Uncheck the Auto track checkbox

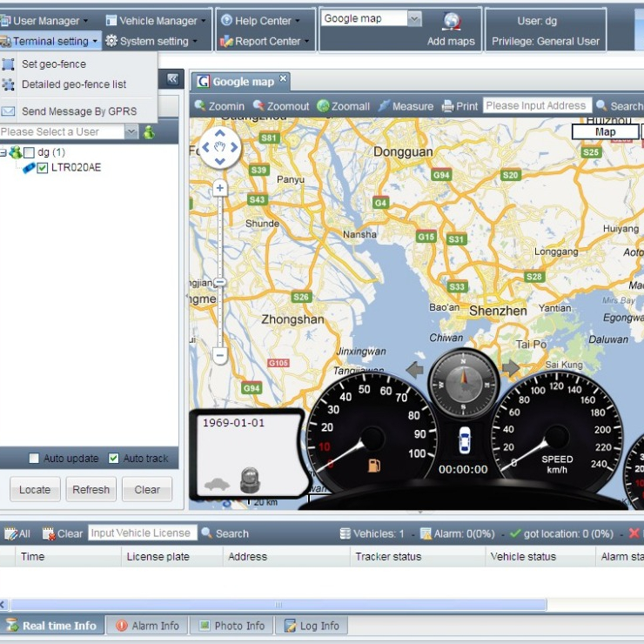[114, 459]
